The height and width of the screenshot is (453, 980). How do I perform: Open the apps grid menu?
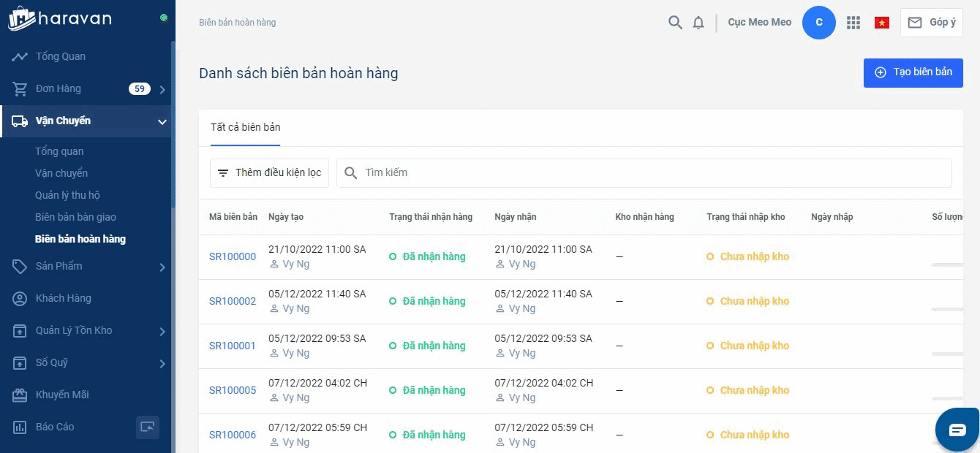click(x=853, y=23)
